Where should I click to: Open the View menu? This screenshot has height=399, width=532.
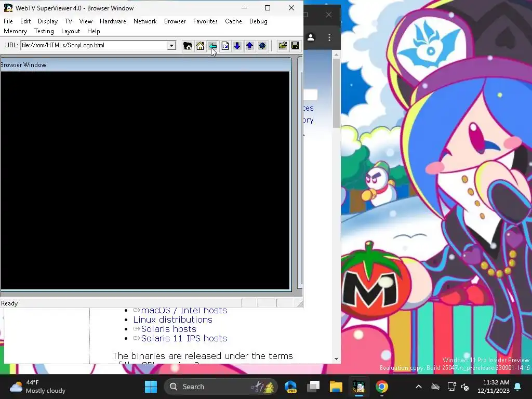(86, 21)
